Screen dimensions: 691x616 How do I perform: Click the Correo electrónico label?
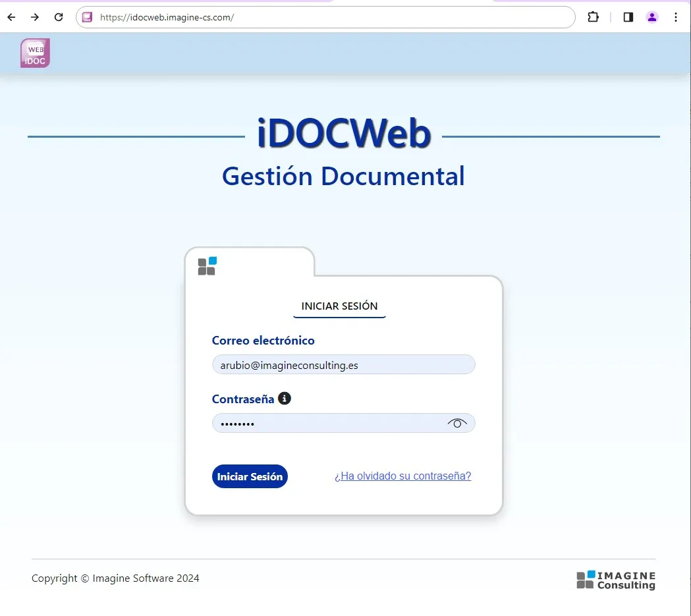(263, 341)
